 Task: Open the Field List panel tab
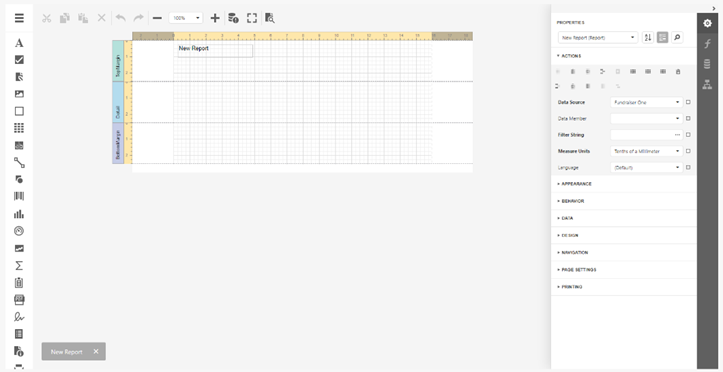click(x=707, y=64)
